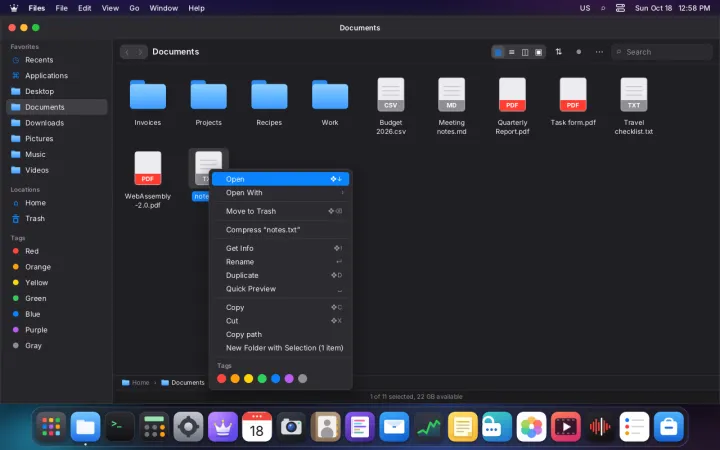Choose Quick Preview in the context menu
720x450 pixels.
click(281, 289)
